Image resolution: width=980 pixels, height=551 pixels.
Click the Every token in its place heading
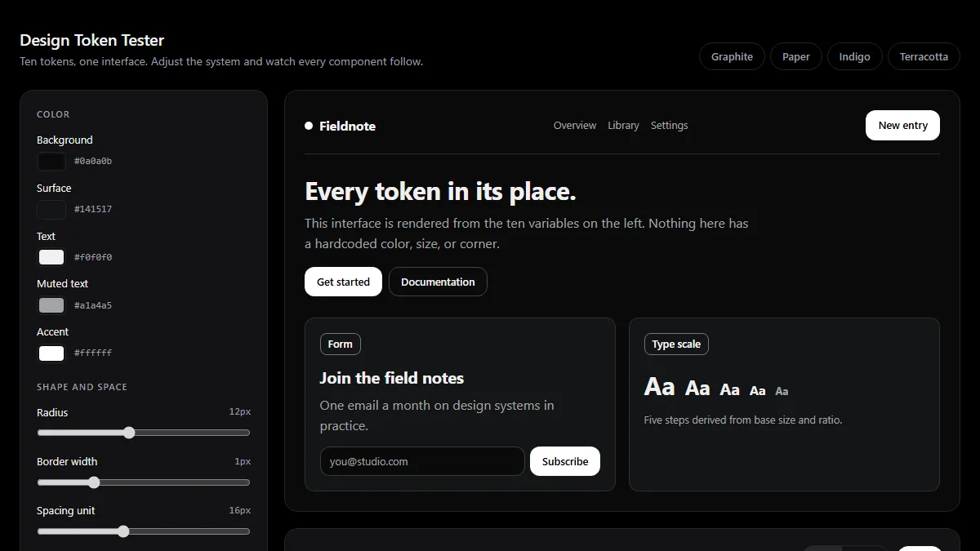click(440, 192)
